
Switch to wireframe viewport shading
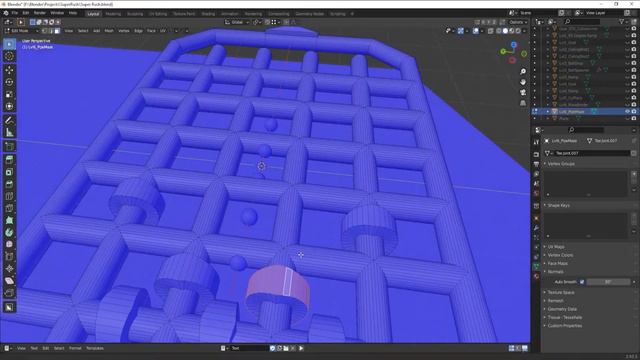(x=499, y=31)
